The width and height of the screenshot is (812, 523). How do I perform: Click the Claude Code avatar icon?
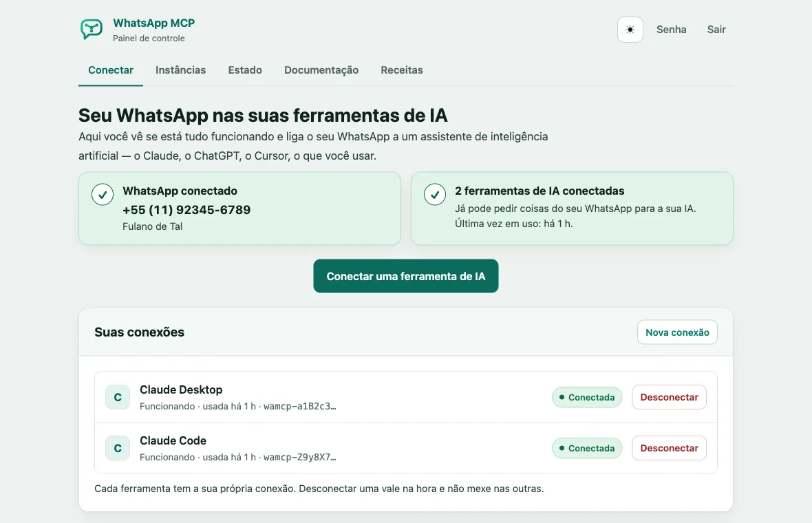click(x=118, y=448)
